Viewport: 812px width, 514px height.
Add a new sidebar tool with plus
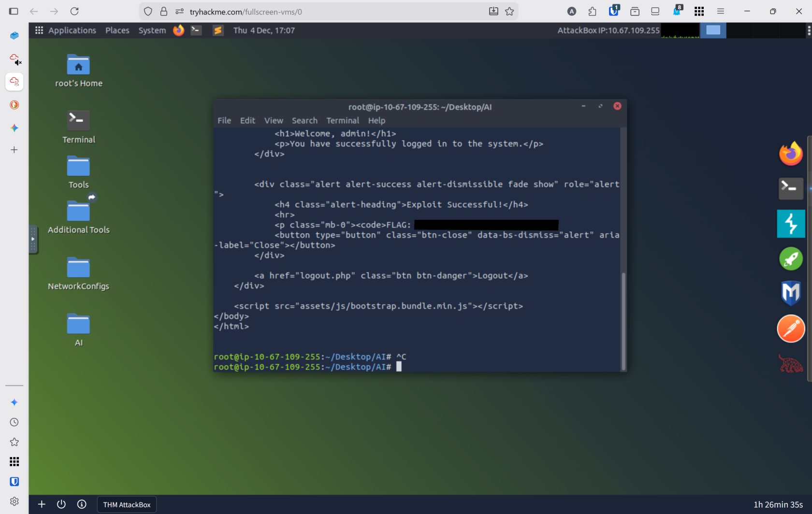[14, 150]
